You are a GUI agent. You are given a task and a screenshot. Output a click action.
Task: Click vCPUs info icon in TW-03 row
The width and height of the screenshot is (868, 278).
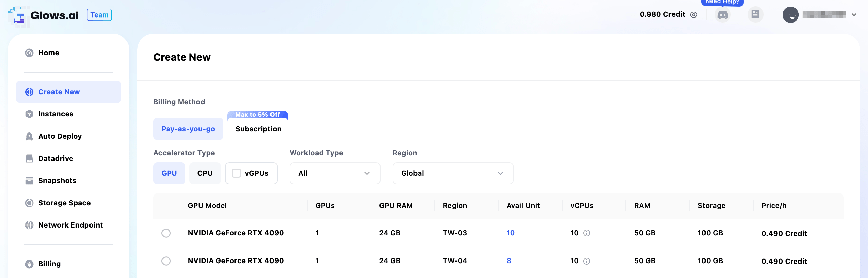point(587,233)
